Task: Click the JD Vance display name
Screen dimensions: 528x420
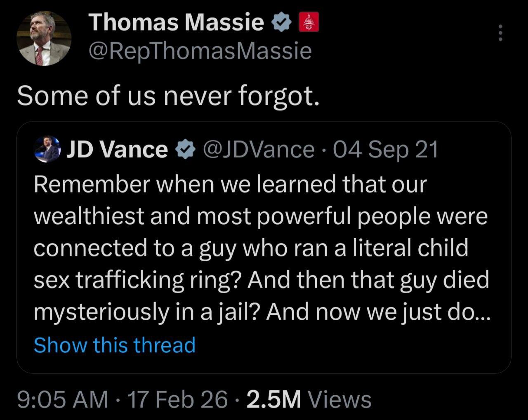Action: pos(117,149)
